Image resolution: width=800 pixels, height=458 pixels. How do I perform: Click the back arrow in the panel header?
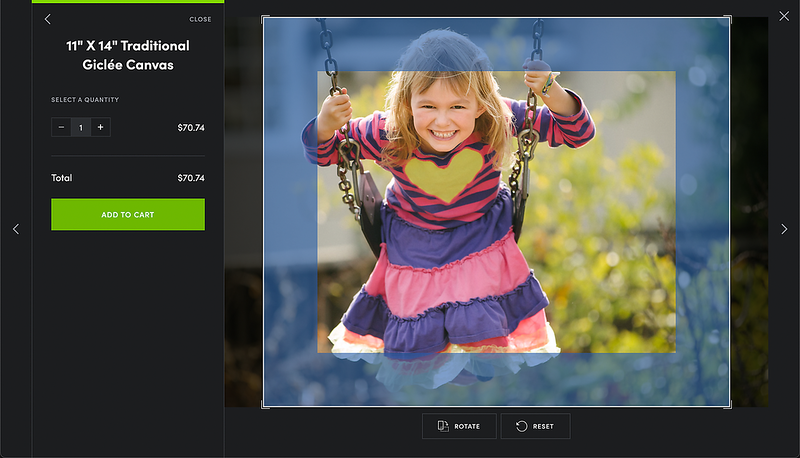pyautogui.click(x=47, y=19)
